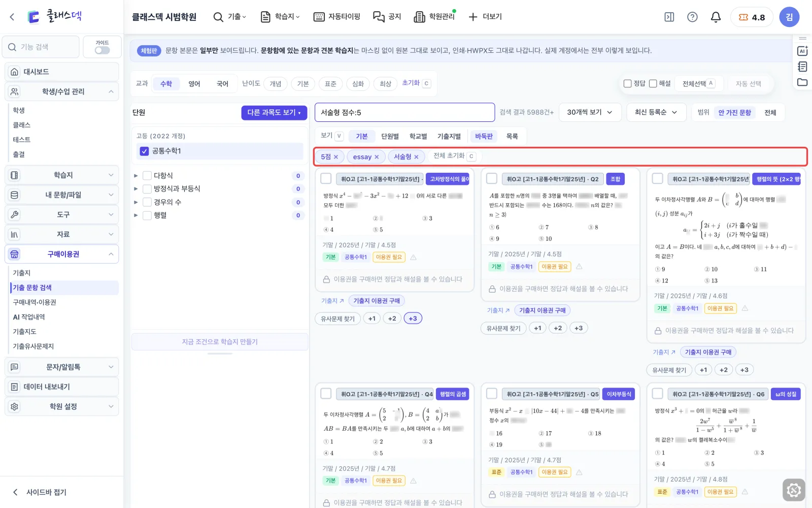Viewport: 812px width, 508px height.
Task: Click 기출지 이용권 구매 under Q2 card
Action: (x=543, y=310)
